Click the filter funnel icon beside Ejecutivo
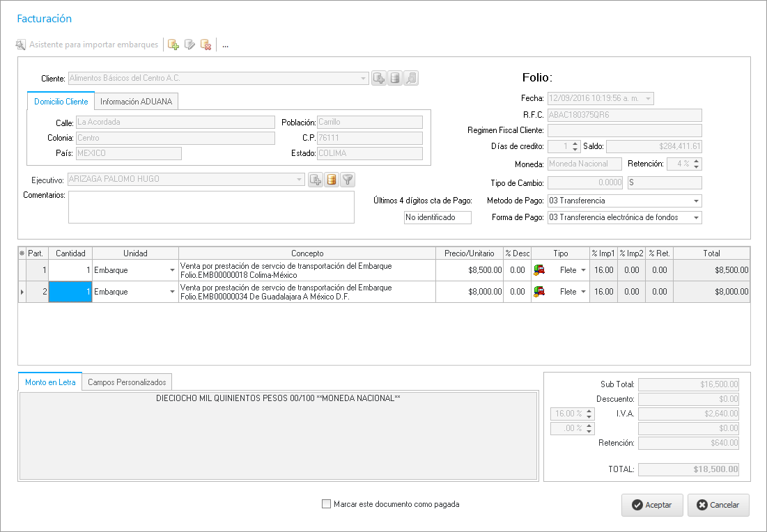Viewport: 767px width, 532px height. point(348,180)
